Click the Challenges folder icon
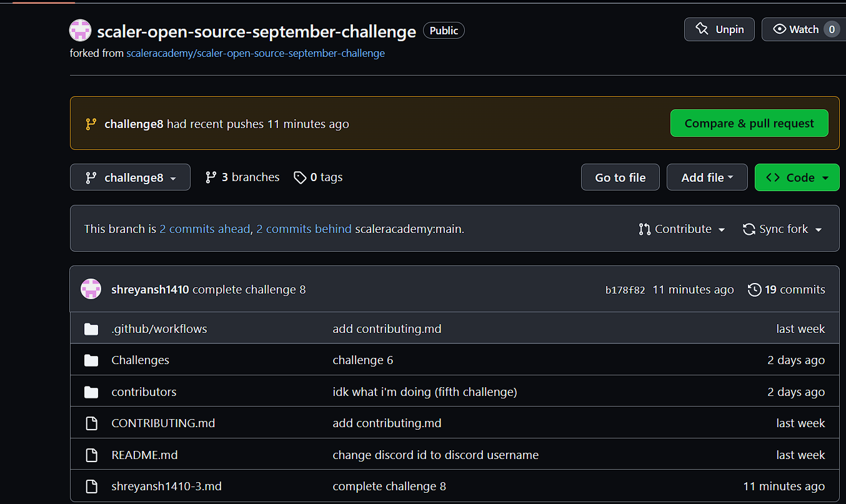The image size is (846, 504). 91,360
